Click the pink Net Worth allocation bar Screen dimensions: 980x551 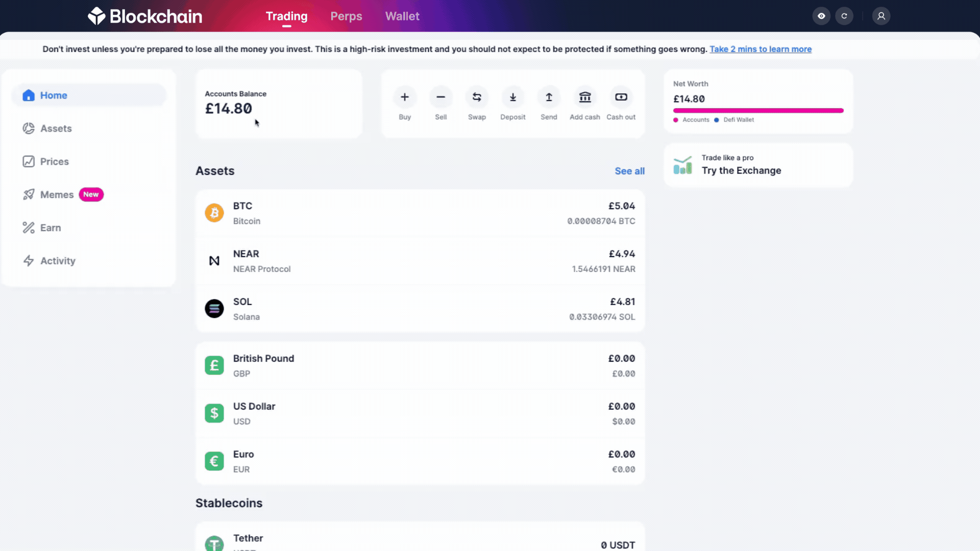[758, 110]
